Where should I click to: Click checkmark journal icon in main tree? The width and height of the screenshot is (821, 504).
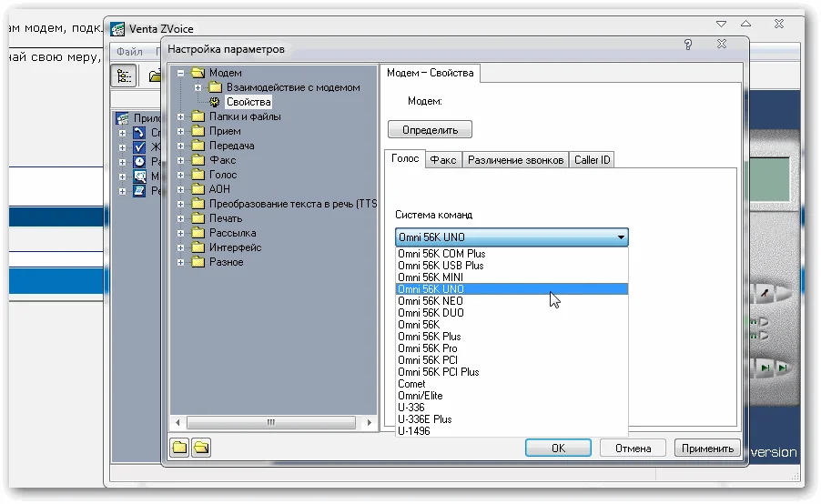click(x=139, y=147)
